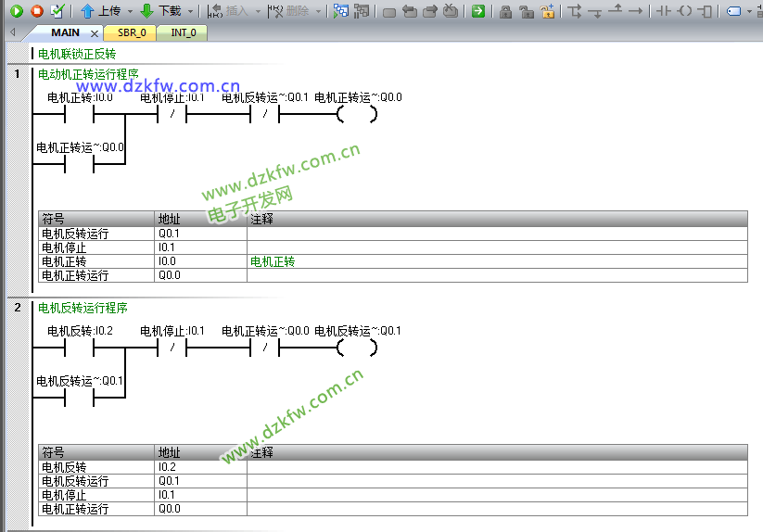
Task: Click the orange unlock-all padlock icon
Action: (x=548, y=11)
